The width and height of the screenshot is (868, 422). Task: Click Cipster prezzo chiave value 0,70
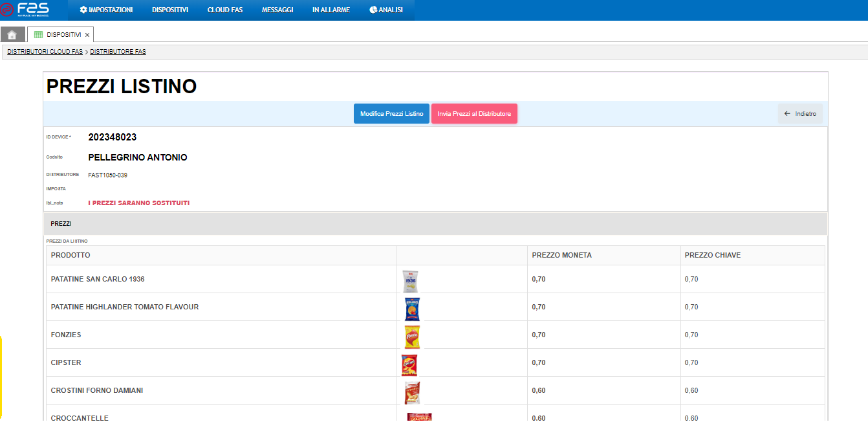pos(691,362)
